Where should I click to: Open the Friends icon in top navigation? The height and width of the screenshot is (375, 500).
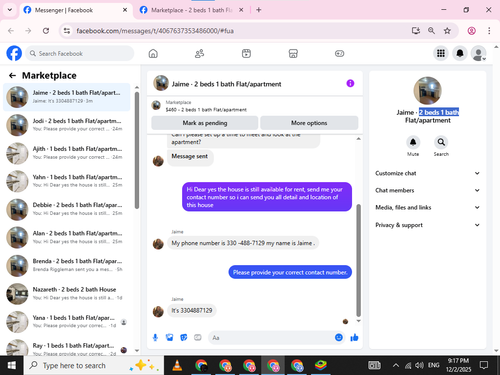(x=199, y=53)
